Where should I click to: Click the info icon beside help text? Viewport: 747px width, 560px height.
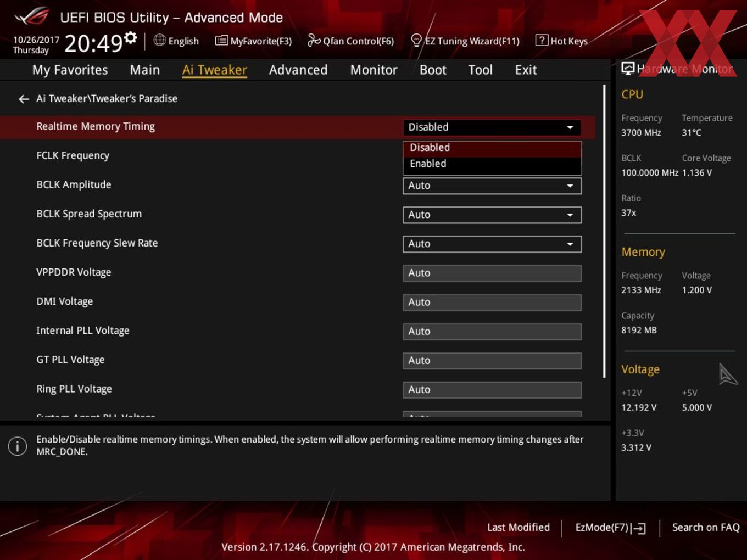(x=18, y=446)
